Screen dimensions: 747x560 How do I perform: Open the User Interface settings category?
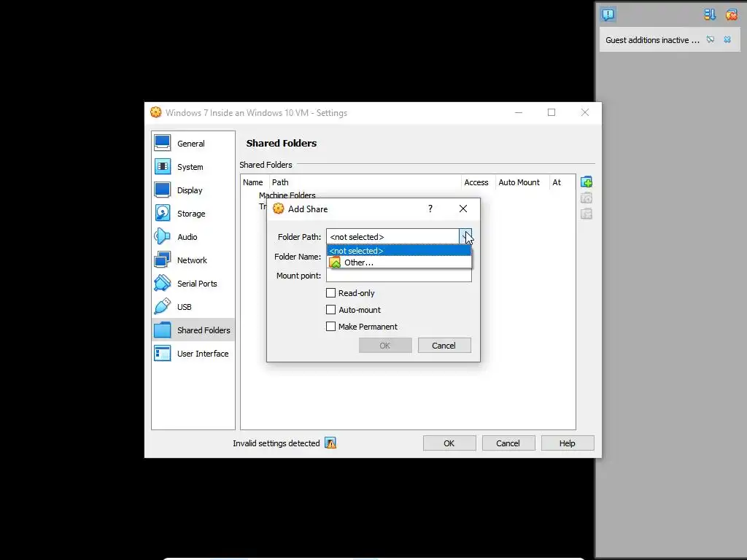193,354
